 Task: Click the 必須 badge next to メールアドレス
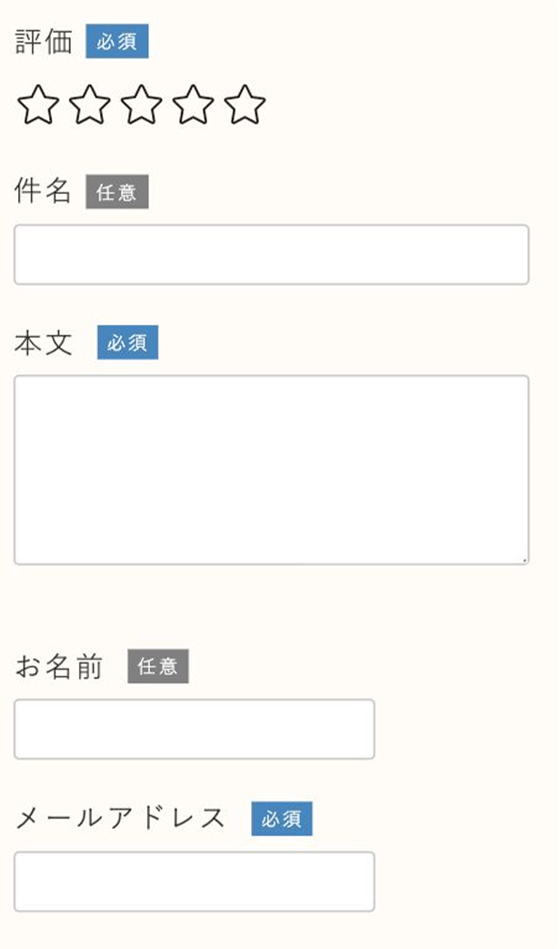[282, 819]
